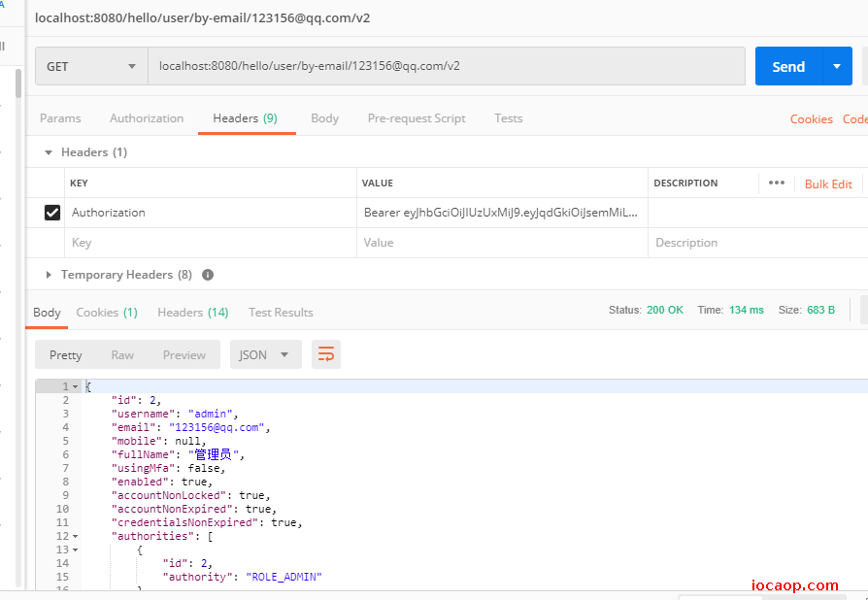
Task: Click the empty Key placeholder cell
Action: point(211,243)
